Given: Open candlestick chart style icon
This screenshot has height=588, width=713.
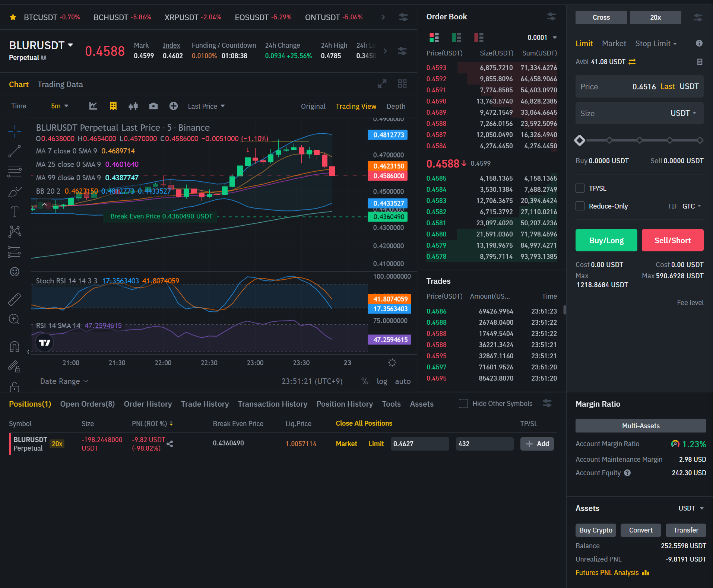Looking at the screenshot, I should tap(133, 106).
